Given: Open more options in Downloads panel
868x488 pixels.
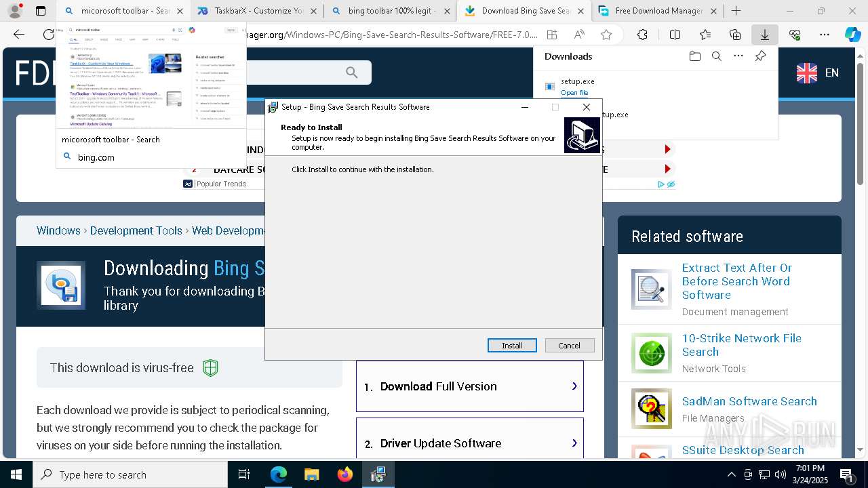Looking at the screenshot, I should [738, 56].
